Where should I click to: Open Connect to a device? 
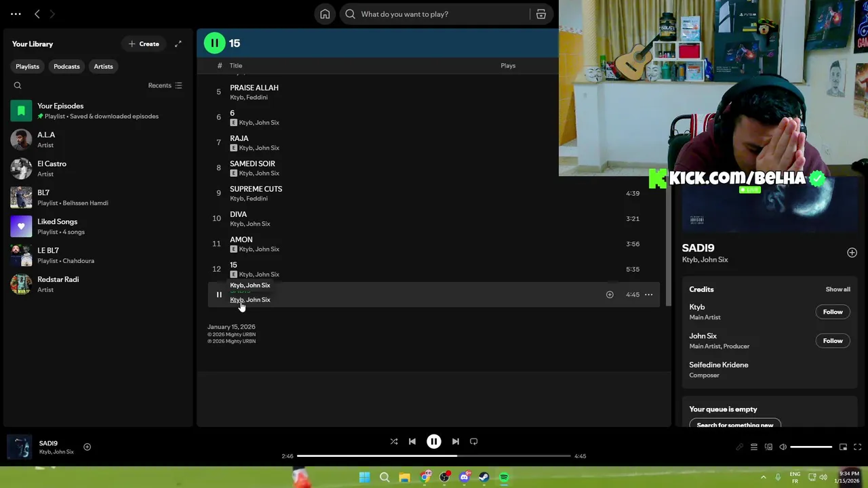click(768, 447)
